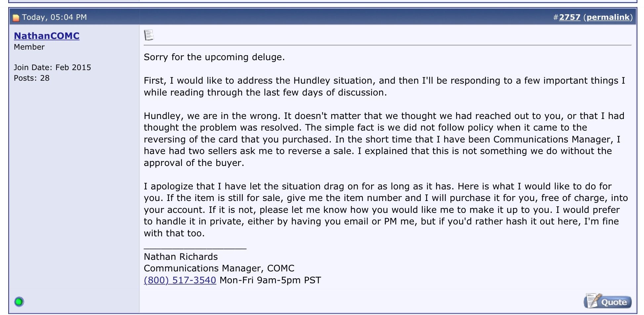Quote this post using the Quote button
The image size is (644, 315).
(x=608, y=301)
